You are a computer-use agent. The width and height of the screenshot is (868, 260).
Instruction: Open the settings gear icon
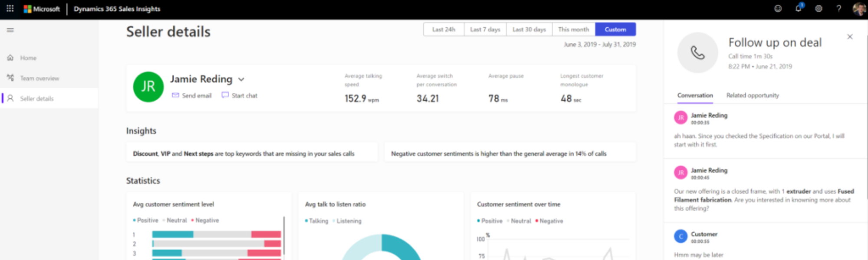coord(819,9)
